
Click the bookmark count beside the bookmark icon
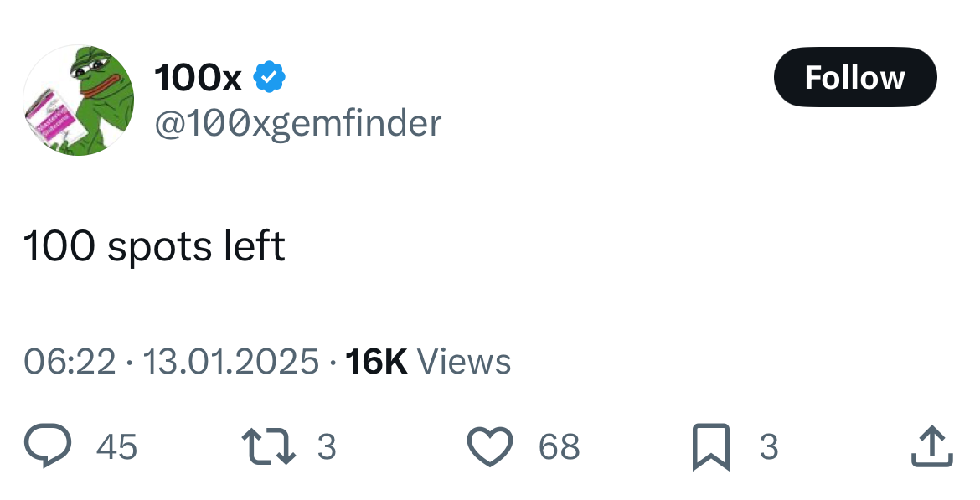(768, 447)
